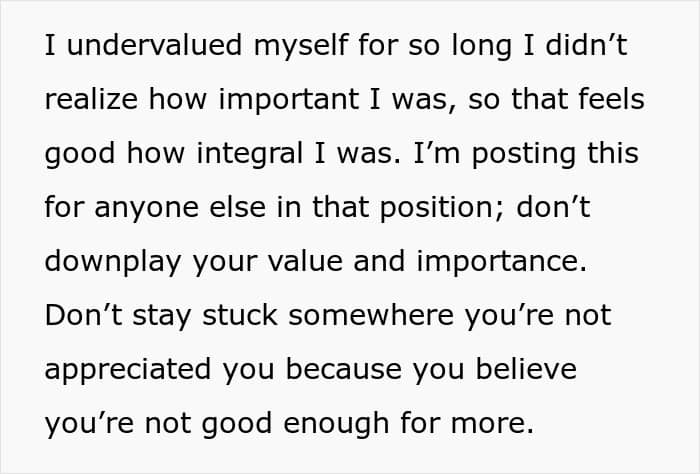
Task: Click the word "undervalued" in first line
Action: [x=154, y=45]
